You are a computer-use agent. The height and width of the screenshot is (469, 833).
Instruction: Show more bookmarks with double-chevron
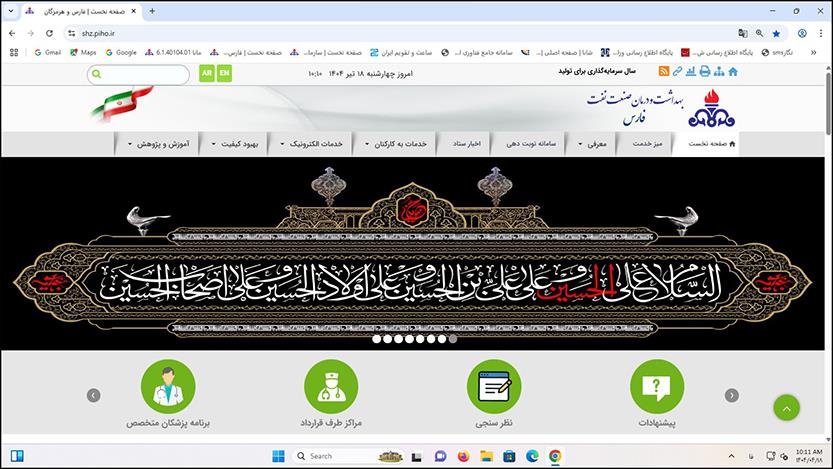point(813,53)
